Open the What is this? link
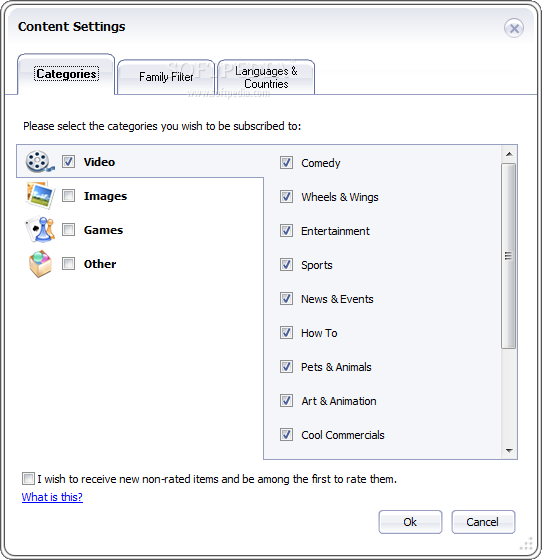This screenshot has height=560, width=542. (x=52, y=497)
